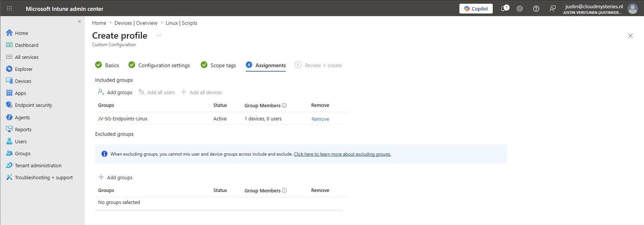Screen dimensions: 644x225
Task: Open the account avatar picture
Action: point(633,9)
